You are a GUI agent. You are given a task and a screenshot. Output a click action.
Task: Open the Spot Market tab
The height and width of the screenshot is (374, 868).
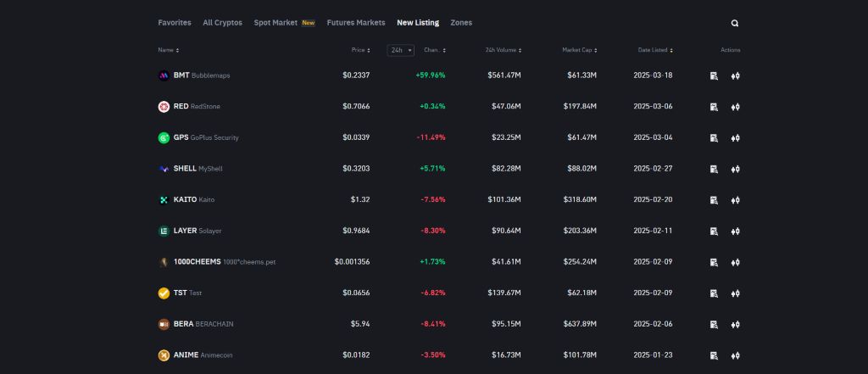(285, 23)
